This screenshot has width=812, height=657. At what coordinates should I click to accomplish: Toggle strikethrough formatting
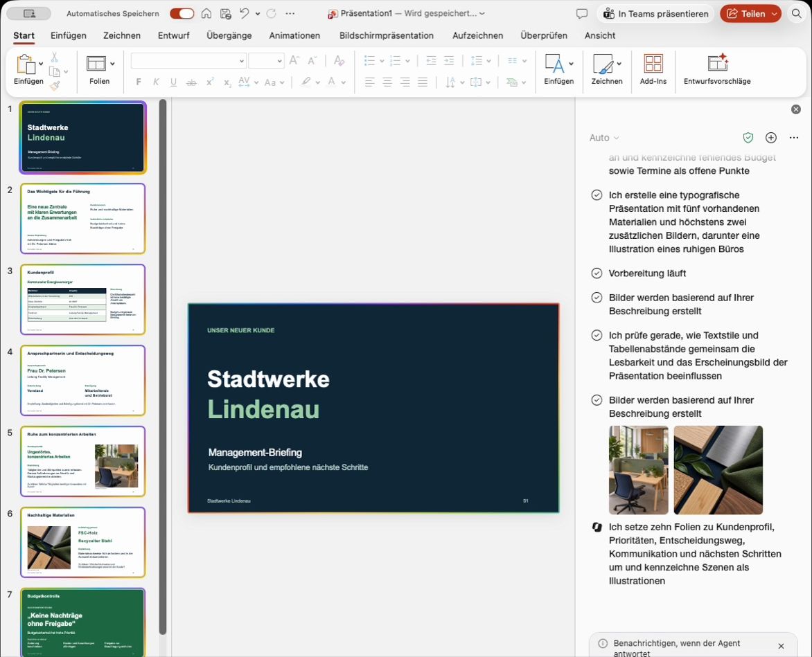[x=192, y=82]
